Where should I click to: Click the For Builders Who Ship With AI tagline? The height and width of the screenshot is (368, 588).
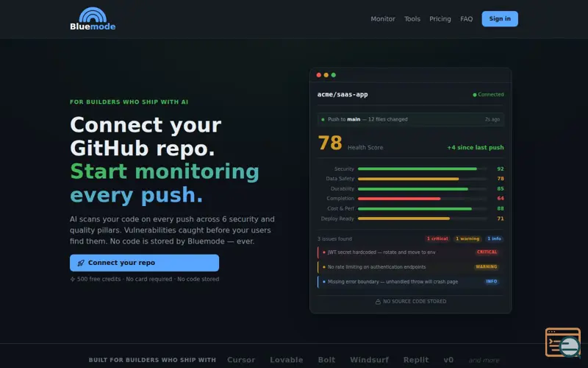(129, 102)
